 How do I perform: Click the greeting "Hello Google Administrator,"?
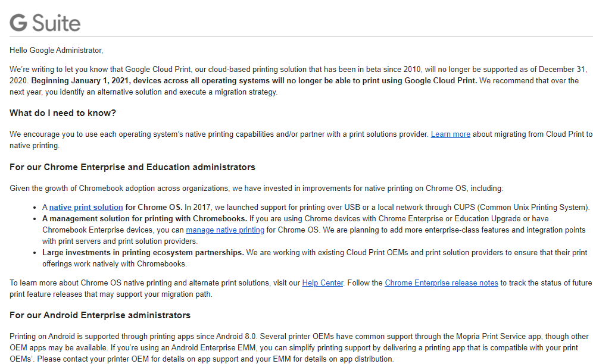(x=57, y=51)
